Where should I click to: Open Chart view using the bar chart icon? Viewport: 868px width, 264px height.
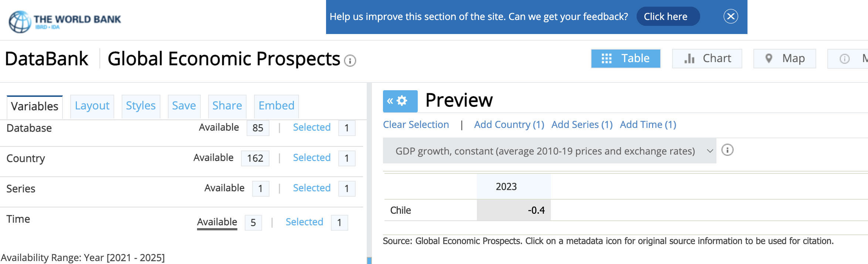(x=689, y=58)
